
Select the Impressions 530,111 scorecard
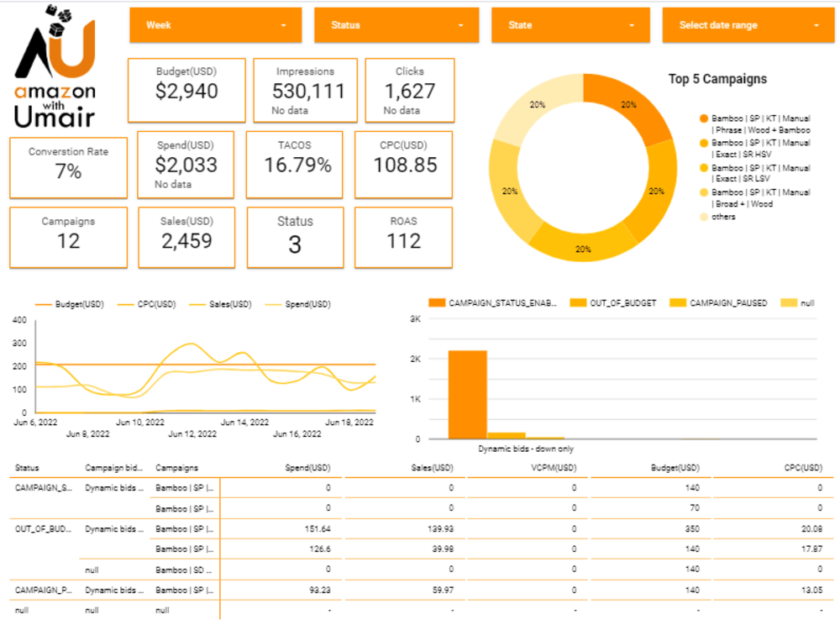pos(306,91)
